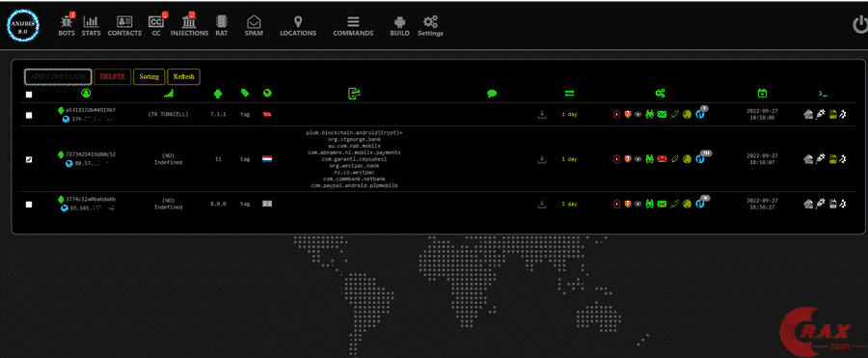This screenshot has width=868, height=358.
Task: Click the bank action icon in row a531817db44919b7
Action: (x=808, y=114)
